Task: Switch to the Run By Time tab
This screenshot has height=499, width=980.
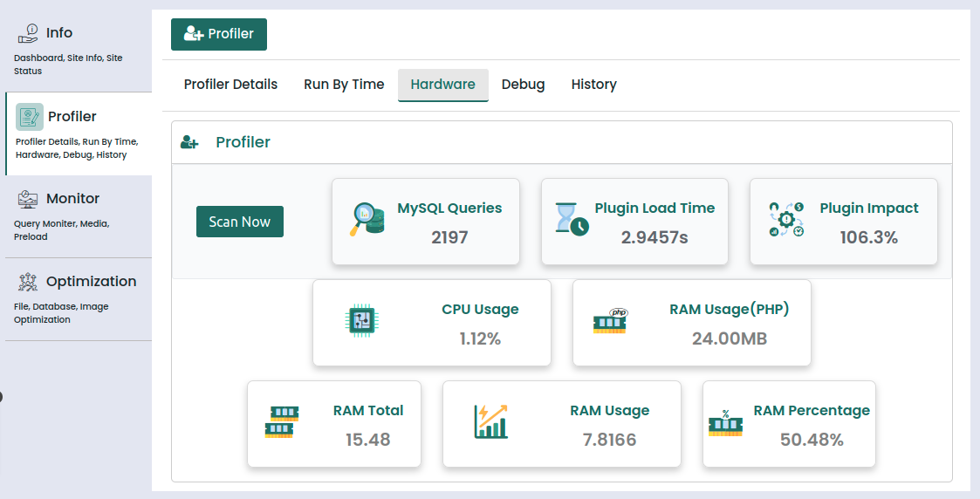Action: 344,85
